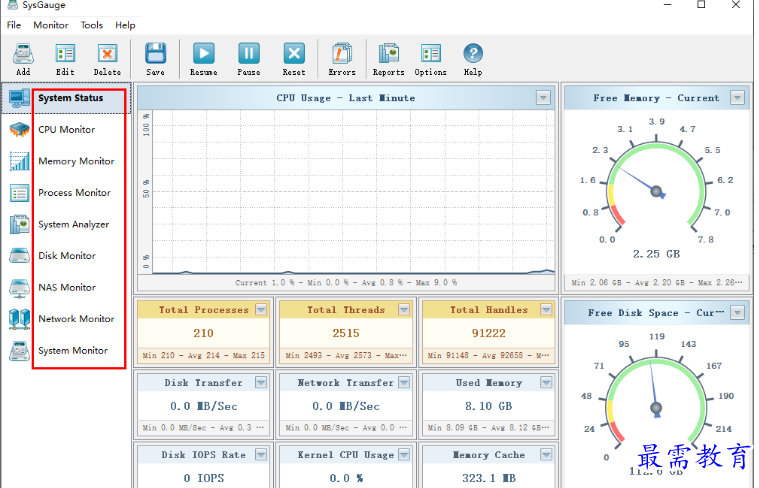
Task: Open the Tools menu
Action: click(91, 25)
